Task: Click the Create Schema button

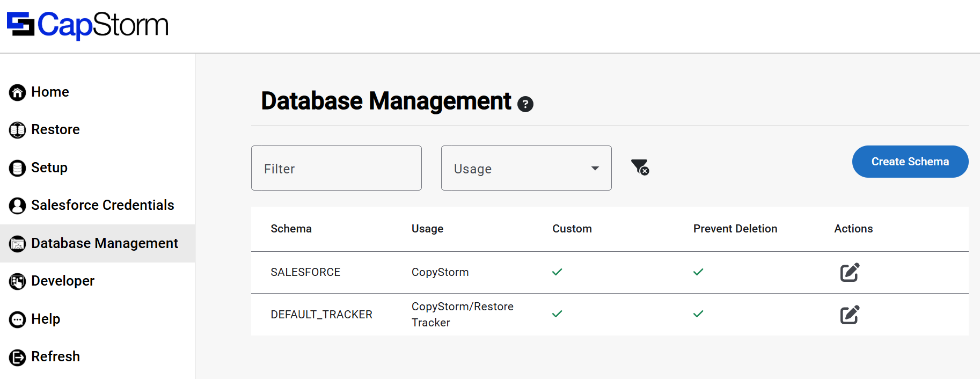Action: pyautogui.click(x=910, y=162)
